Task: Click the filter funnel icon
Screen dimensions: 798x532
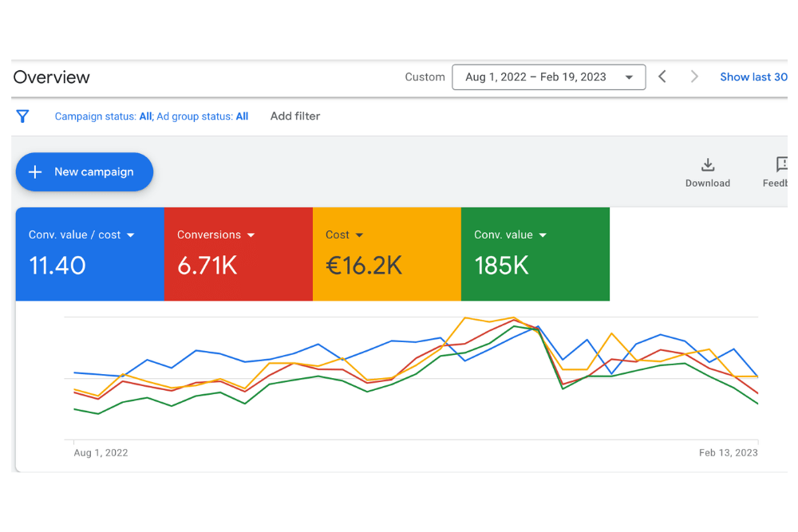Action: [x=22, y=116]
